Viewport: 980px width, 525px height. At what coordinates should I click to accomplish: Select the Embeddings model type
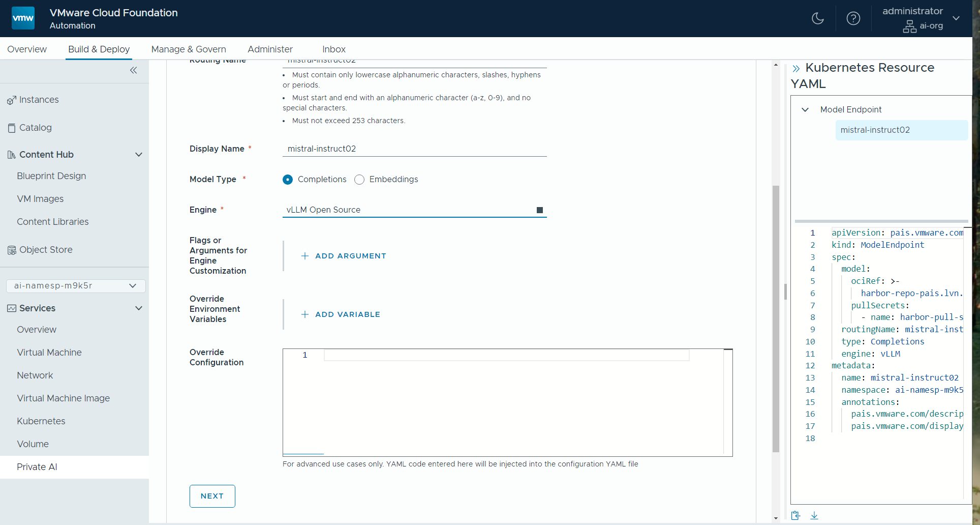359,180
